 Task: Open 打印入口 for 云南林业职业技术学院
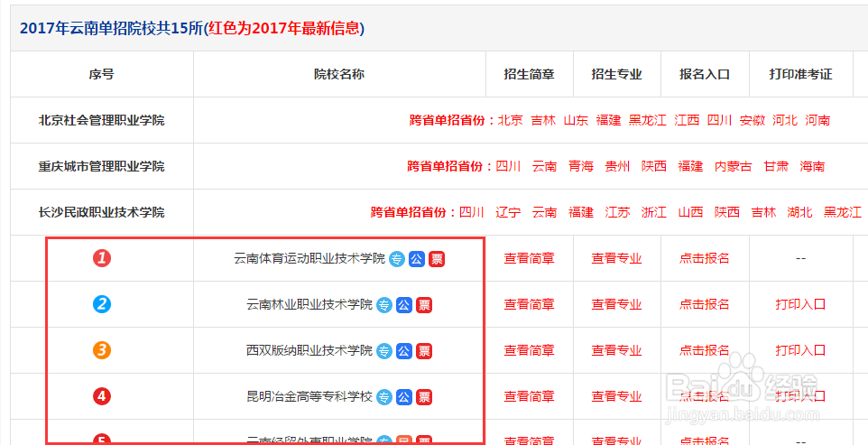pyautogui.click(x=800, y=304)
